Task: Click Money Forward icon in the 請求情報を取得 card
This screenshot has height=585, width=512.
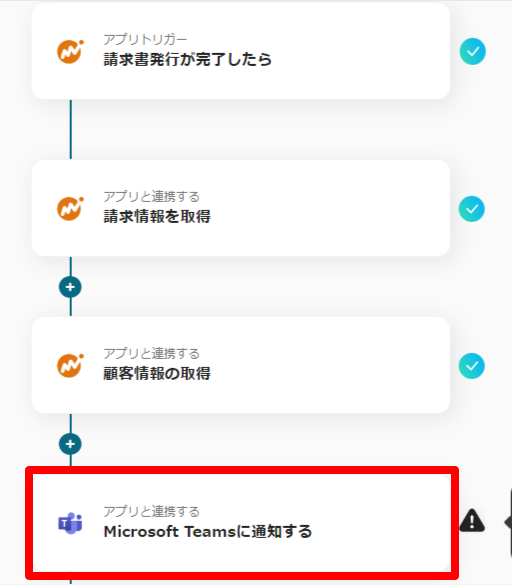Action: (70, 209)
